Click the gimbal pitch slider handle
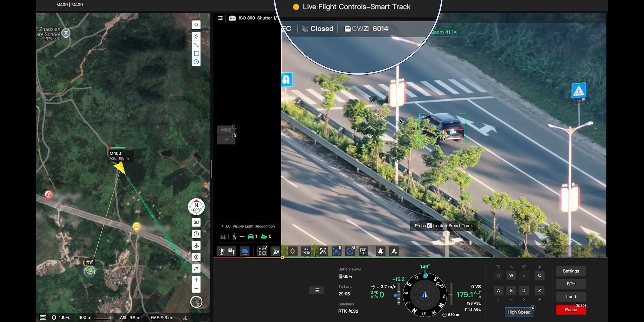Image resolution: width=644 pixels, height=322 pixels. tap(396, 295)
